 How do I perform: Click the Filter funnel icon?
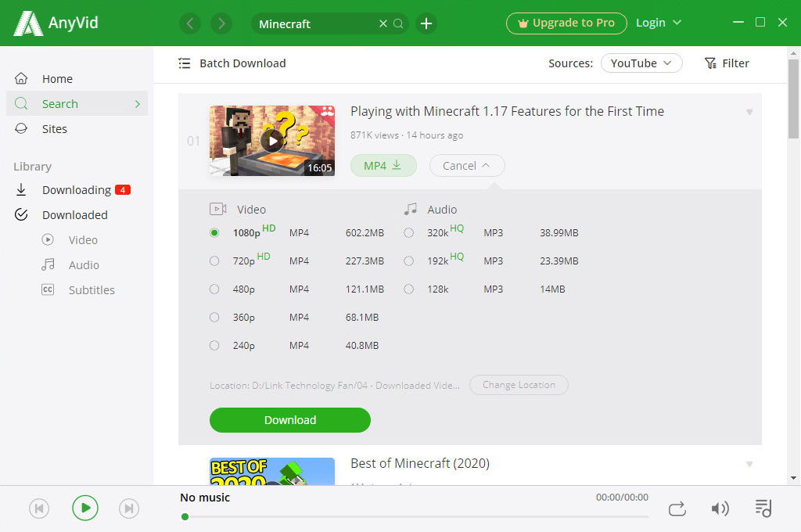pyautogui.click(x=710, y=63)
